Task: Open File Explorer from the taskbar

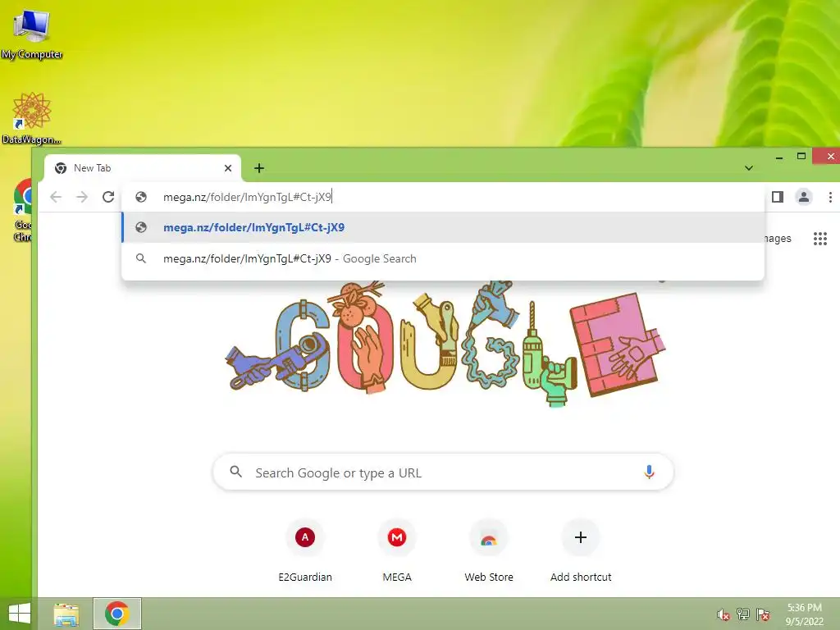Action: [x=66, y=614]
